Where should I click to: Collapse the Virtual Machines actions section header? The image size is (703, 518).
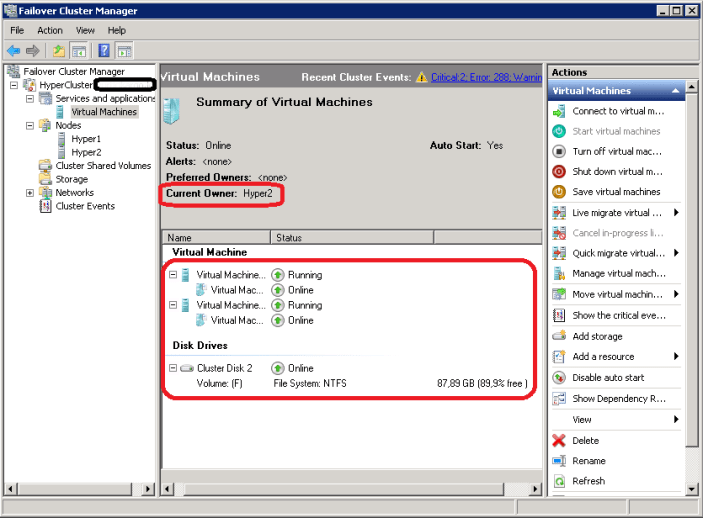pyautogui.click(x=677, y=91)
